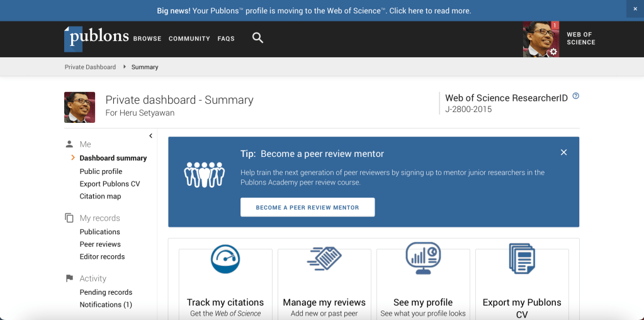The height and width of the screenshot is (320, 644).
Task: Open the Browse menu
Action: click(147, 39)
